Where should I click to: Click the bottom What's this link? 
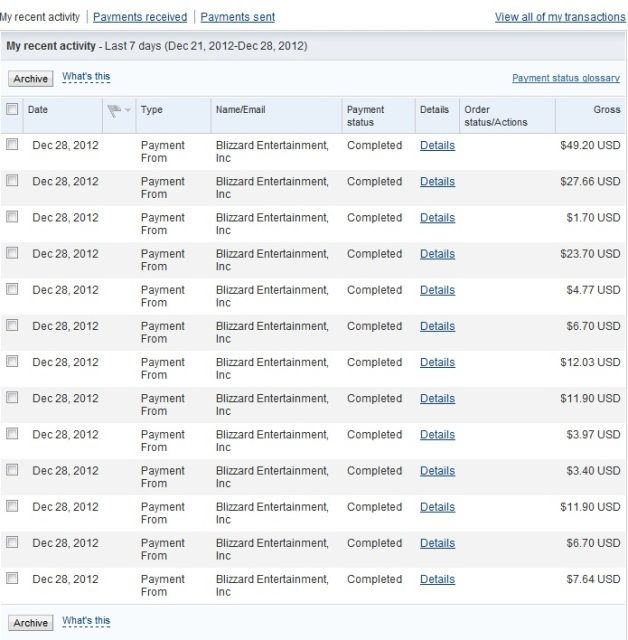[x=86, y=621]
